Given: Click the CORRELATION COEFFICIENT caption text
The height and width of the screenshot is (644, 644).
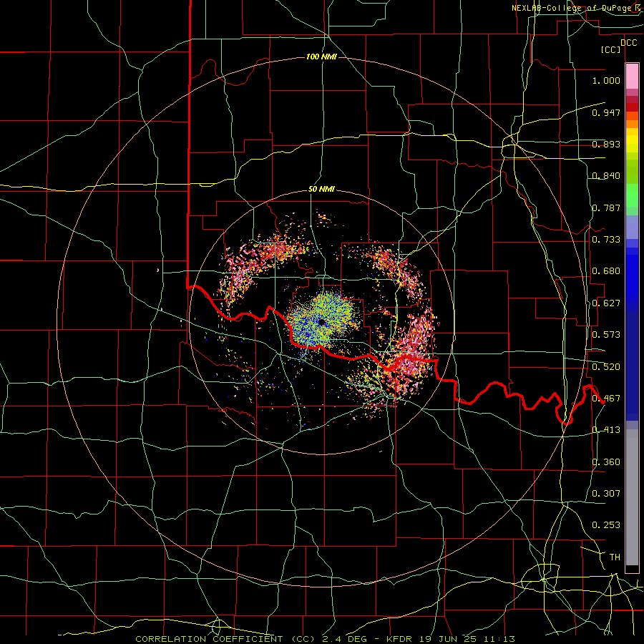Looking at the screenshot, I should click(209, 639).
